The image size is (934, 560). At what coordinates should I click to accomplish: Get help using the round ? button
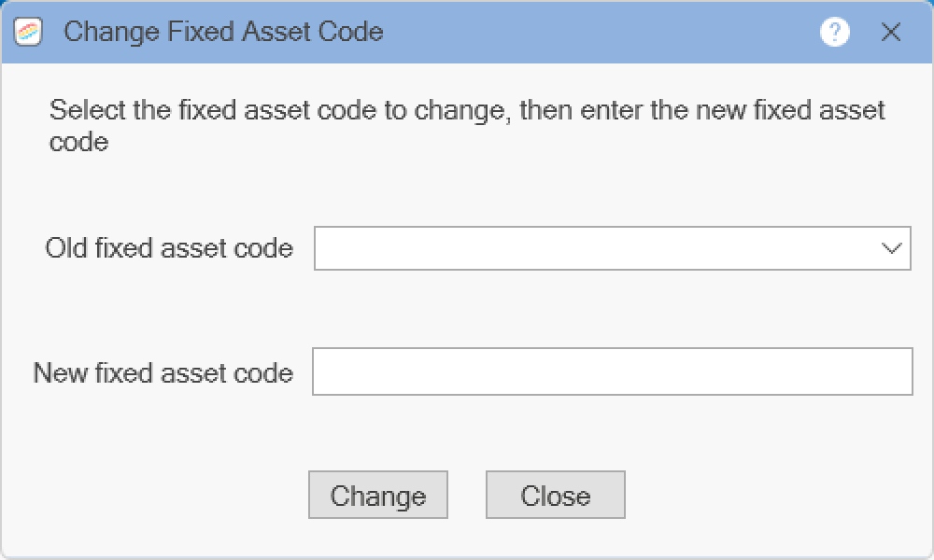pyautogui.click(x=834, y=33)
